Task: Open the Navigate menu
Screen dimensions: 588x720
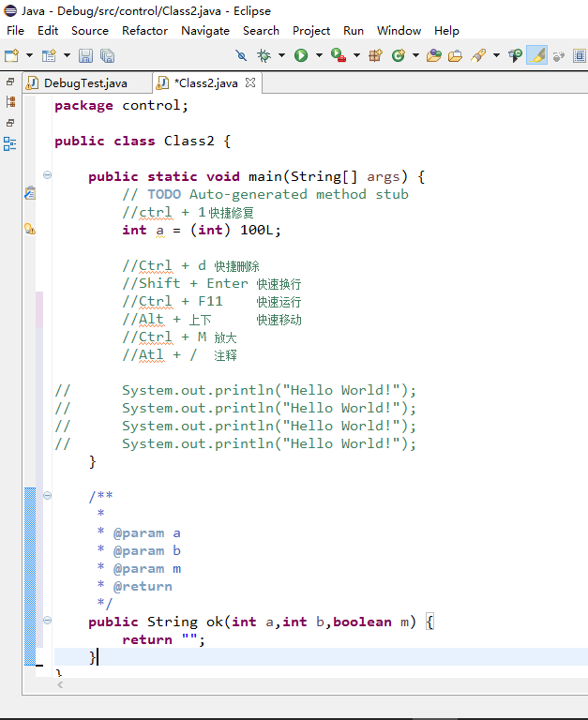Action: [205, 31]
